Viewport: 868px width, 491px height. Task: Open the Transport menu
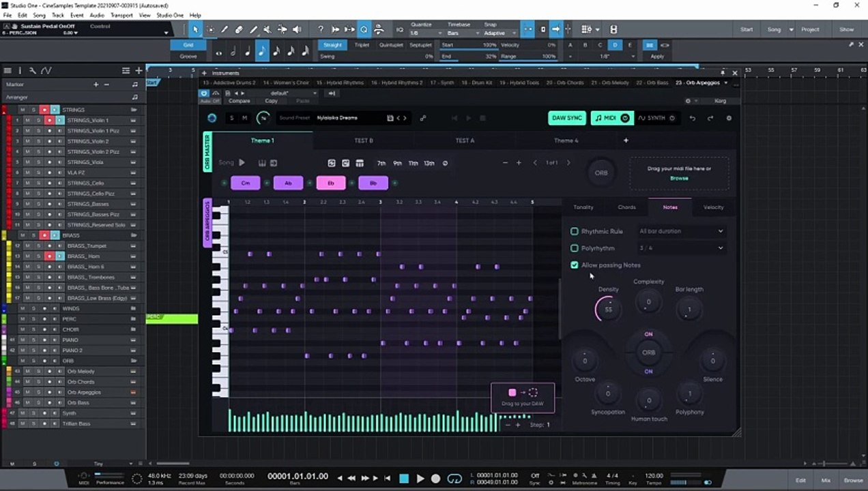121,15
